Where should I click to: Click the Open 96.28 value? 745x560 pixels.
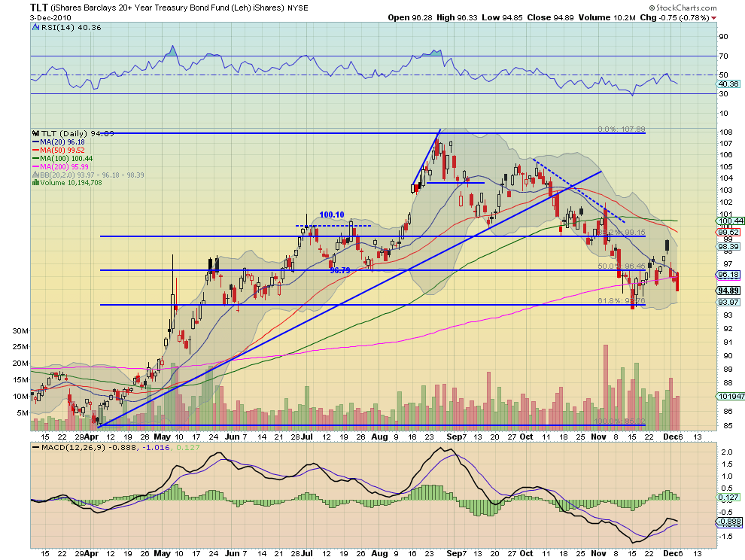point(410,17)
